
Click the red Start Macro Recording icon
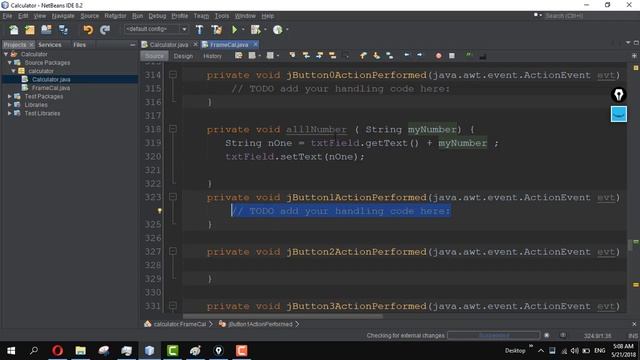click(438, 56)
